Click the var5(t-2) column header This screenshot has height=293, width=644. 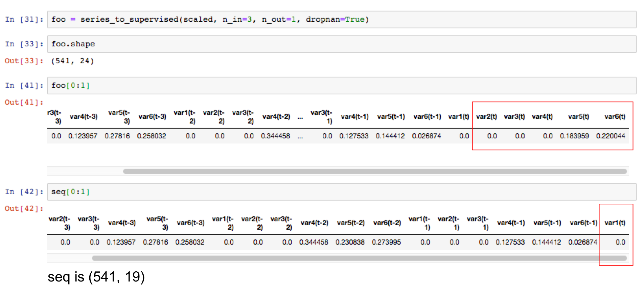[350, 223]
